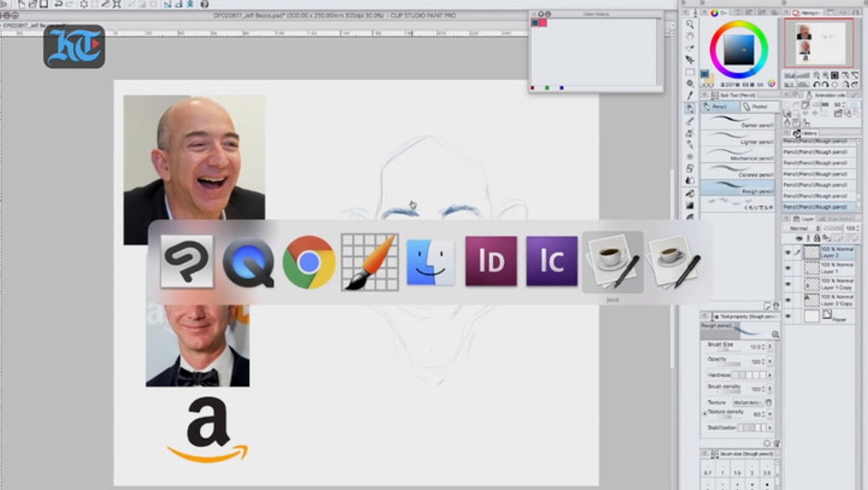Open the Texture selection dropdown
Image resolution: width=868 pixels, height=490 pixels.
748,403
